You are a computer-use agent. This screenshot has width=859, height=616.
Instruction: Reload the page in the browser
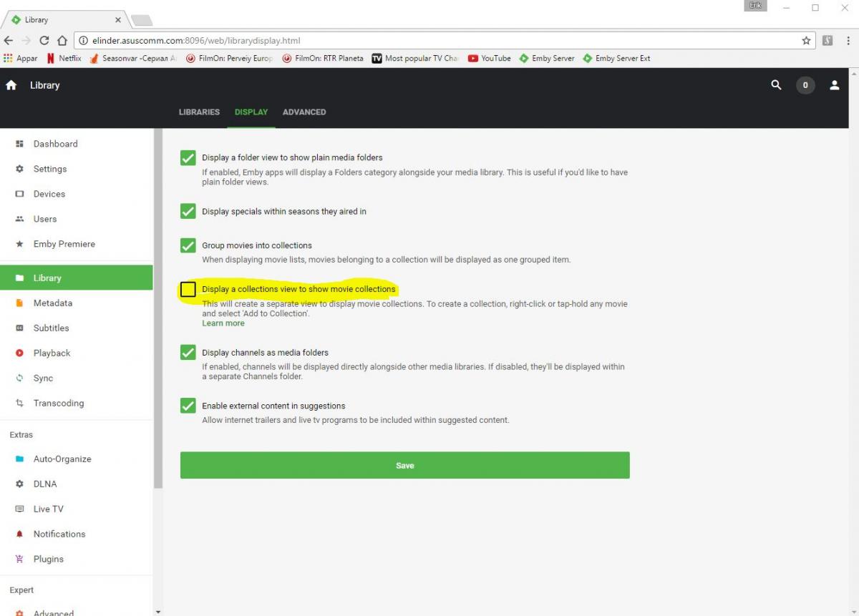coord(44,41)
